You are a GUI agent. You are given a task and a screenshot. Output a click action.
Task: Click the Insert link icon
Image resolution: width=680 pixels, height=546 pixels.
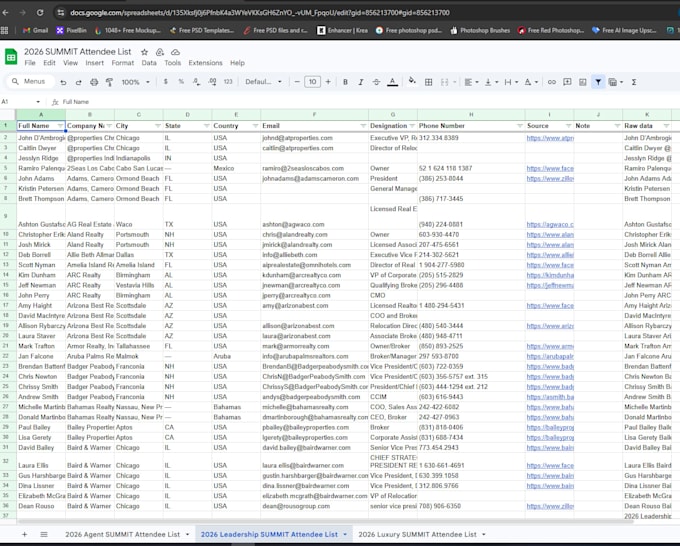pyautogui.click(x=552, y=82)
